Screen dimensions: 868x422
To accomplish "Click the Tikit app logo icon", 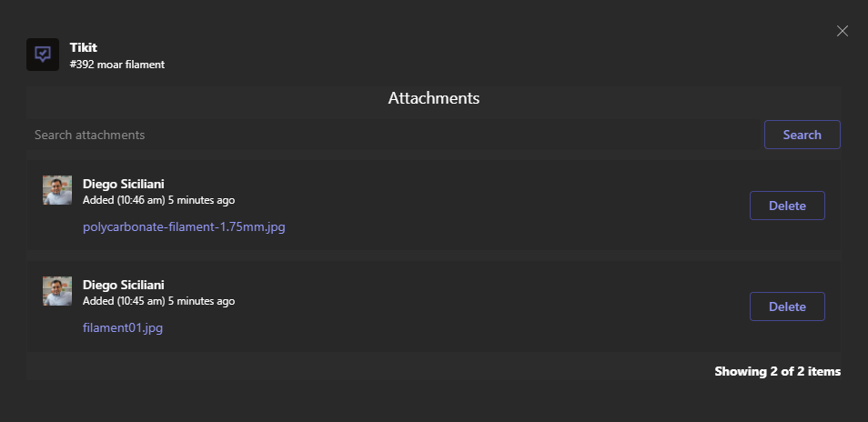I will [43, 55].
